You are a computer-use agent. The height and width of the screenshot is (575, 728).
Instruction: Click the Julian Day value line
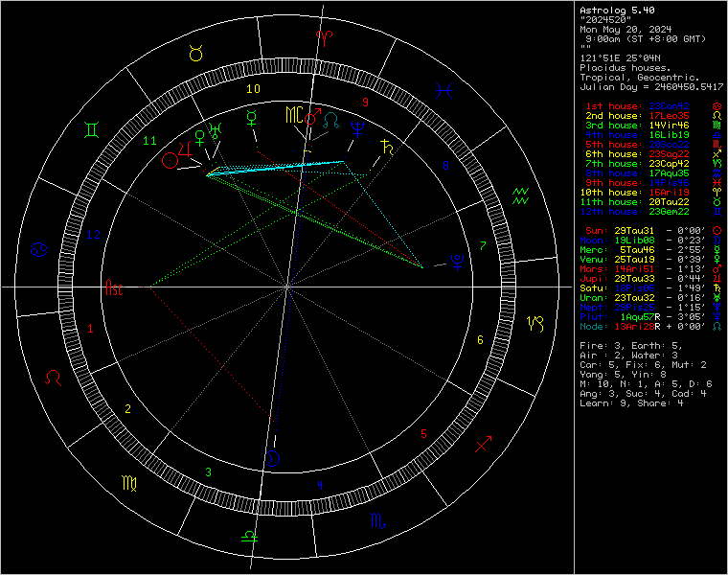[651, 87]
